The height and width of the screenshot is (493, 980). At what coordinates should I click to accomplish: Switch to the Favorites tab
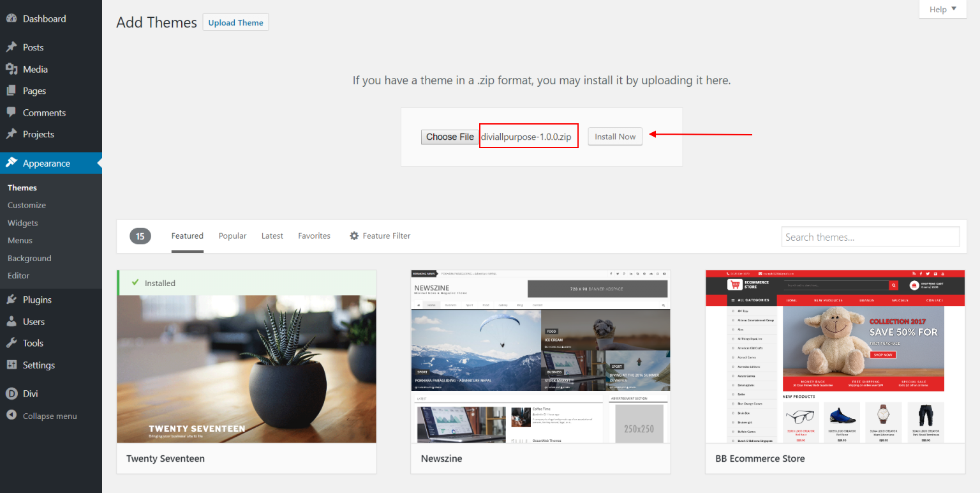[x=314, y=236]
